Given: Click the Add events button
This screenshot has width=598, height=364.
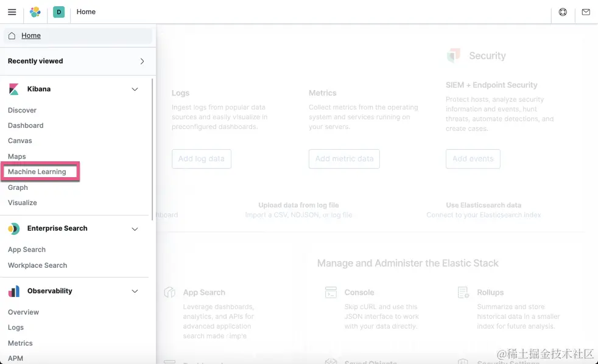Looking at the screenshot, I should click(x=473, y=158).
